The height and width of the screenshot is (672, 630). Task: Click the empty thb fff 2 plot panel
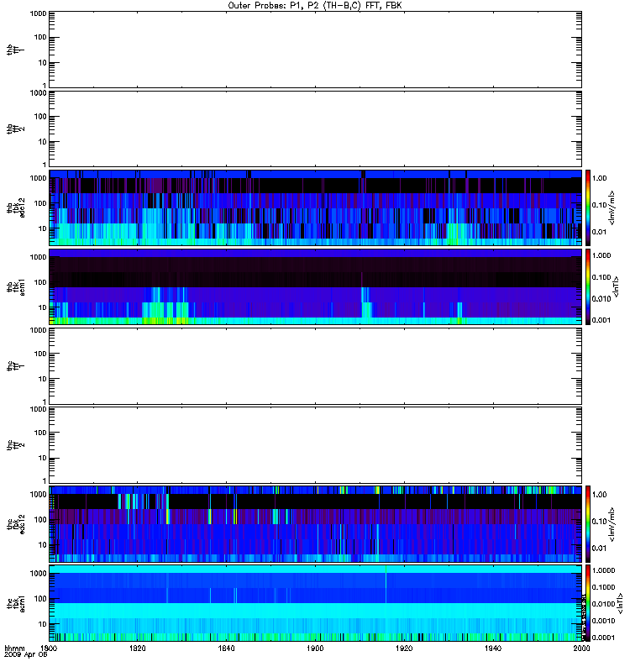316,129
